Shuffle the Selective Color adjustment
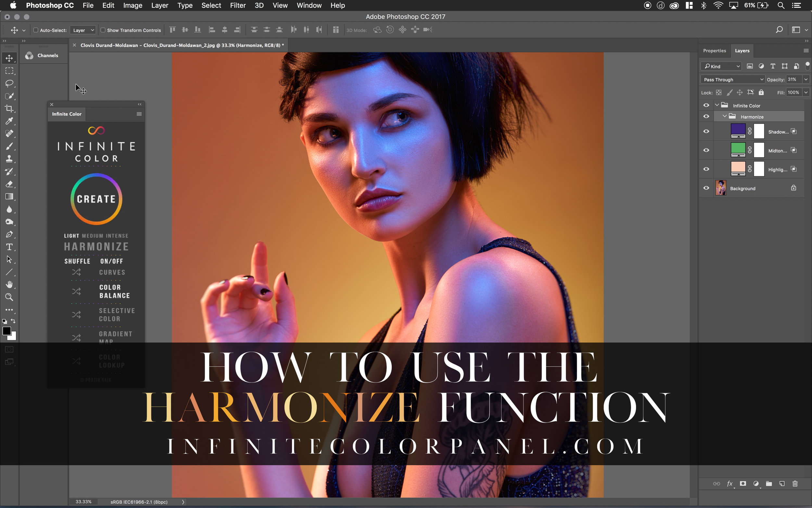 (76, 315)
